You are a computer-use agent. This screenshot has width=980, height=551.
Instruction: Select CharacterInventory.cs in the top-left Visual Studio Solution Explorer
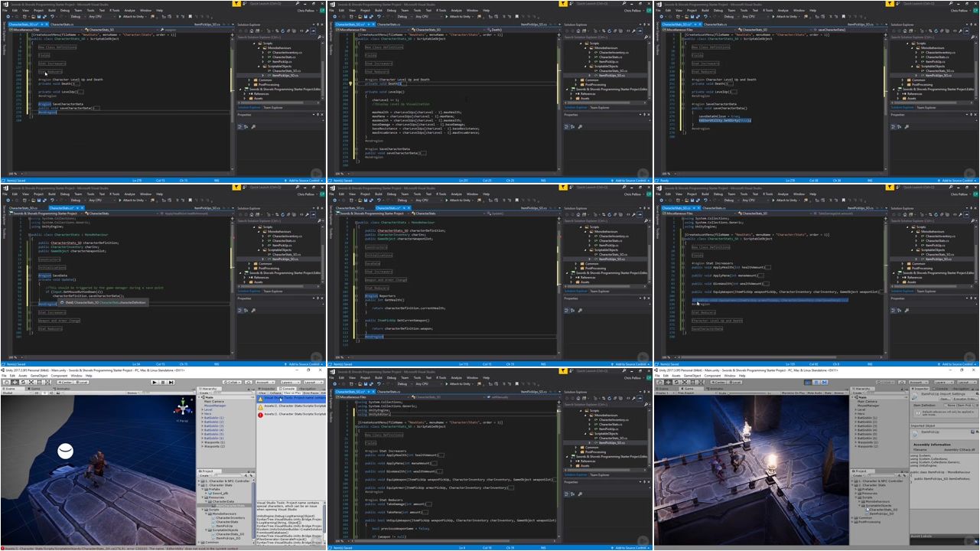(x=287, y=53)
